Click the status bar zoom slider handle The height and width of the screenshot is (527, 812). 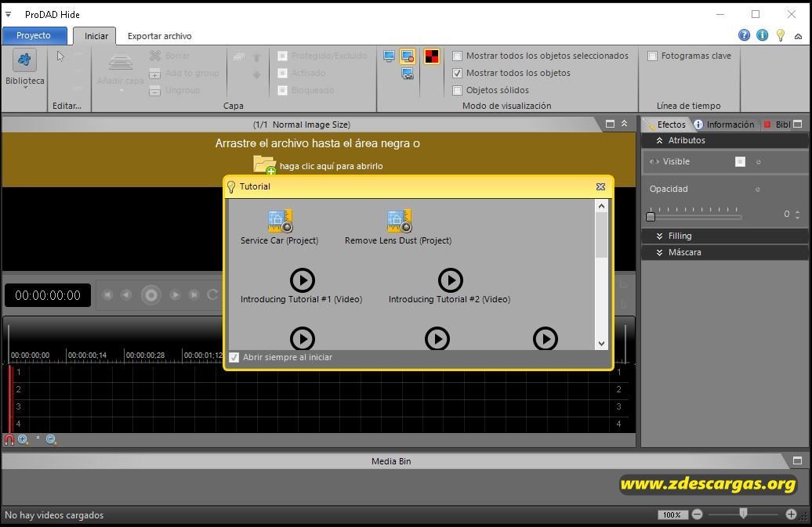tap(744, 513)
